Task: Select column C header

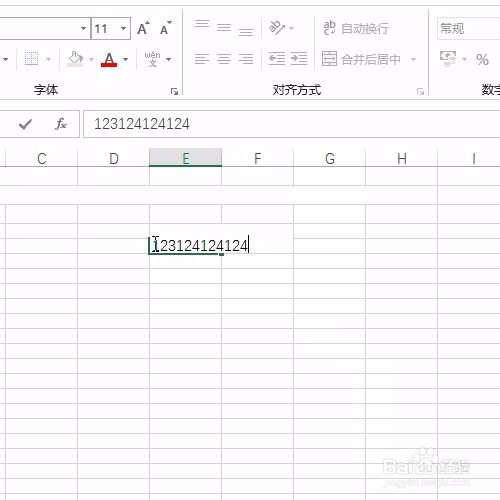Action: 41,158
